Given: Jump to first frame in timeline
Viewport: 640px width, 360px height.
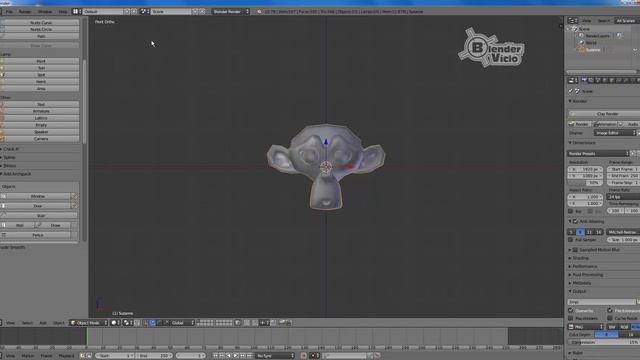Looking at the screenshot, I should (x=216, y=356).
